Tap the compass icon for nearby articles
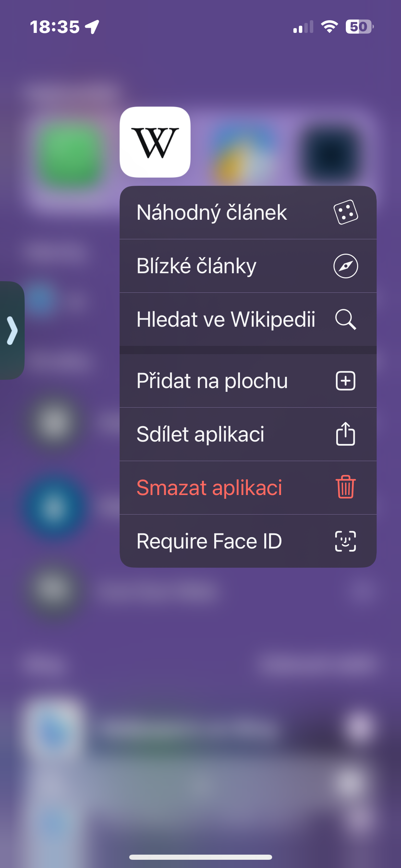This screenshot has height=868, width=401. tap(345, 266)
